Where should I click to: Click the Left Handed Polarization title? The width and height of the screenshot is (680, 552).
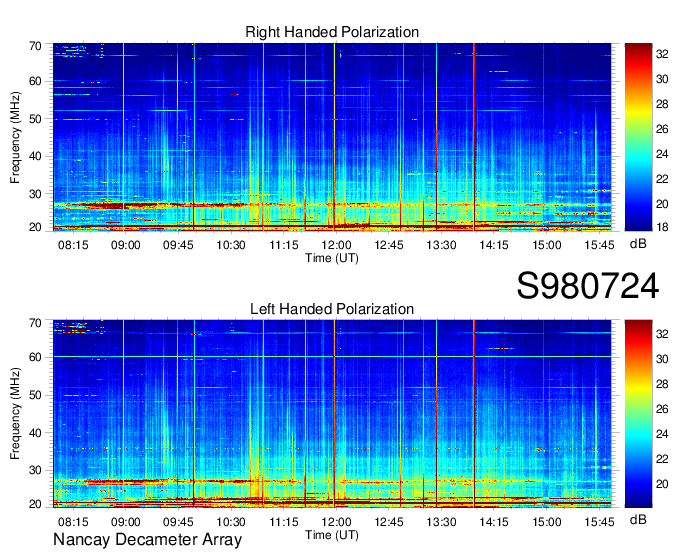coord(332,309)
